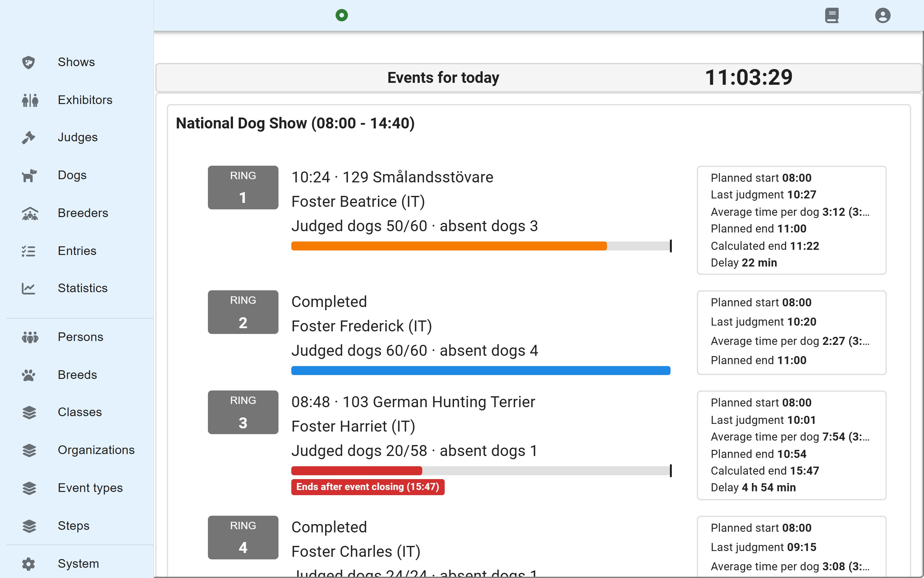Click the 11:03:29 clock display
Image resolution: width=924 pixels, height=578 pixels.
click(x=749, y=77)
